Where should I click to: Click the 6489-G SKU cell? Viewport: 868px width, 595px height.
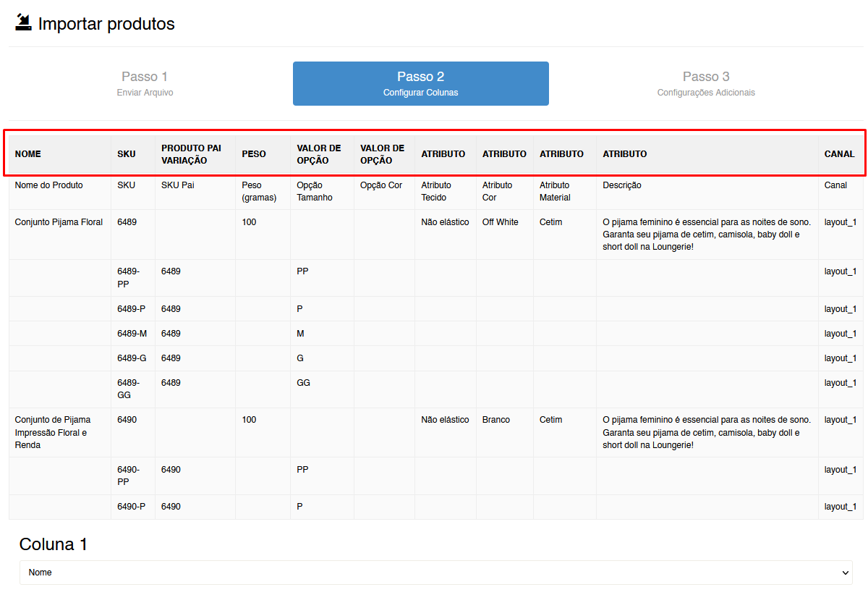click(132, 358)
